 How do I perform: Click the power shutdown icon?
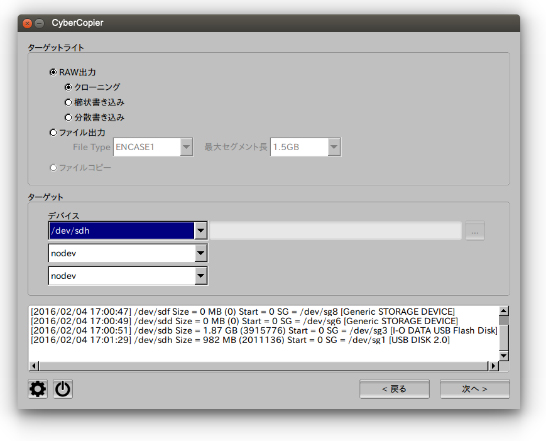pos(63,389)
